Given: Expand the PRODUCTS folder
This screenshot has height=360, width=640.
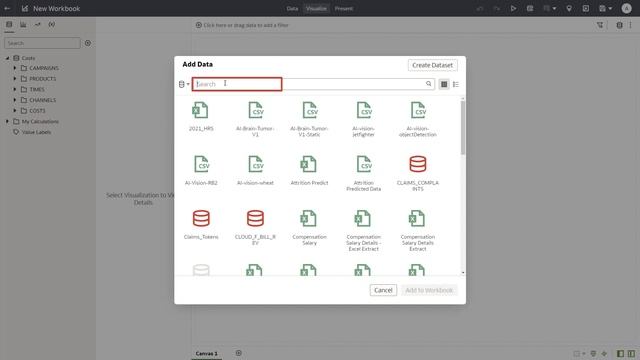Looking at the screenshot, I should (x=15, y=78).
